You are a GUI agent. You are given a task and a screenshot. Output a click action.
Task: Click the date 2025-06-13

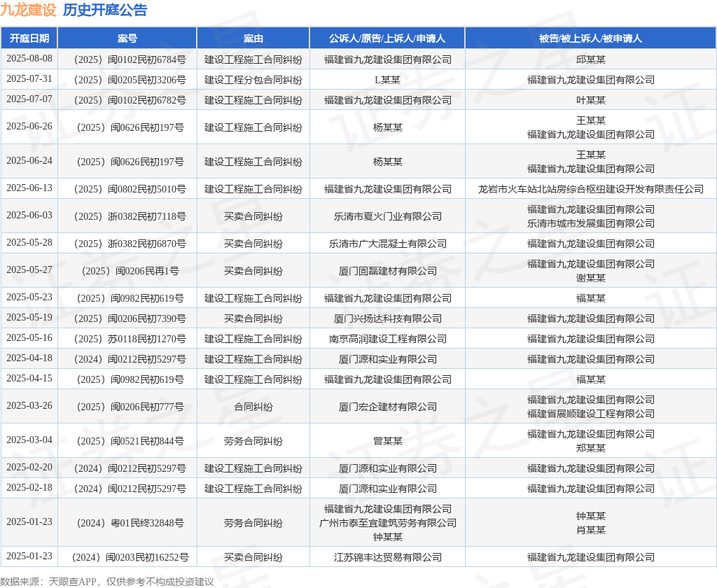(x=29, y=188)
